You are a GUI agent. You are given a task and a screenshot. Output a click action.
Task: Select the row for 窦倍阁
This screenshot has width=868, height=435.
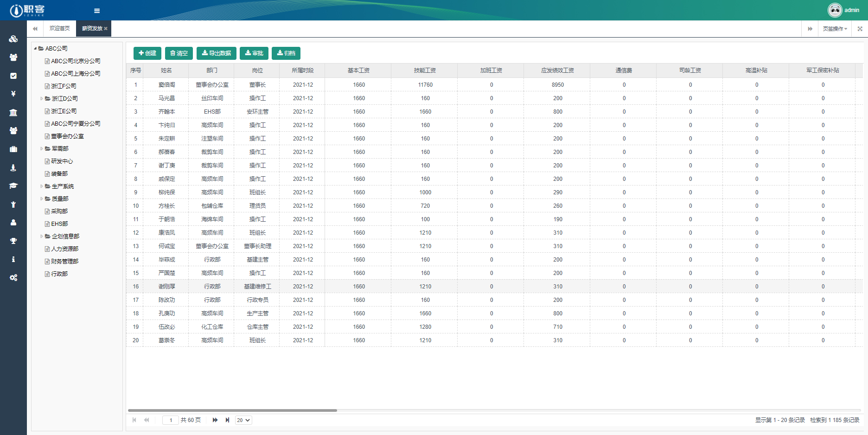click(494, 85)
